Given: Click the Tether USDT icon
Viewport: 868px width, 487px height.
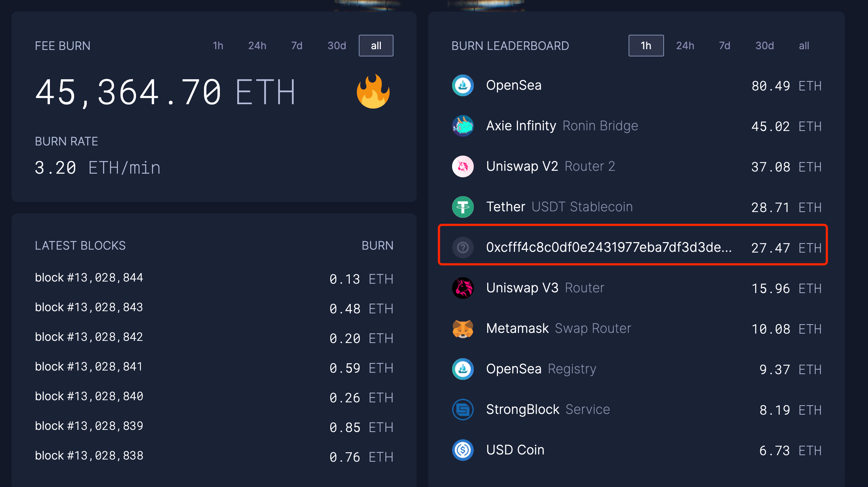Looking at the screenshot, I should click(463, 207).
